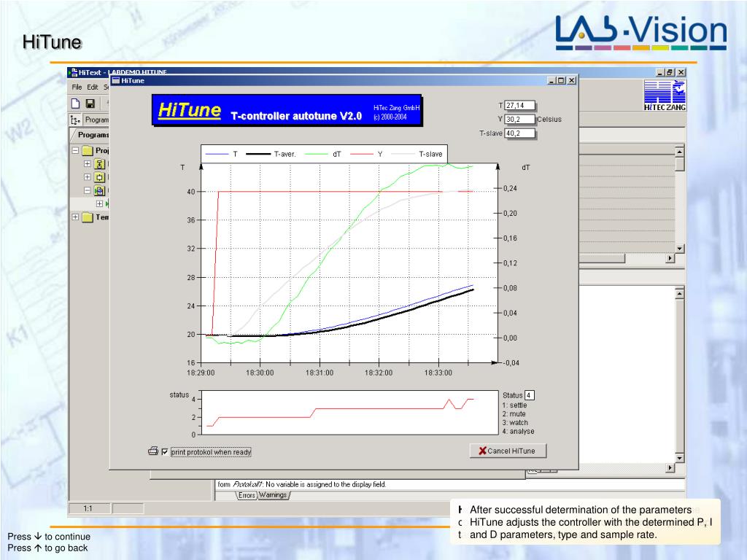Switch to the Errors tab
Viewport: 747px width, 560px height.
click(x=247, y=495)
